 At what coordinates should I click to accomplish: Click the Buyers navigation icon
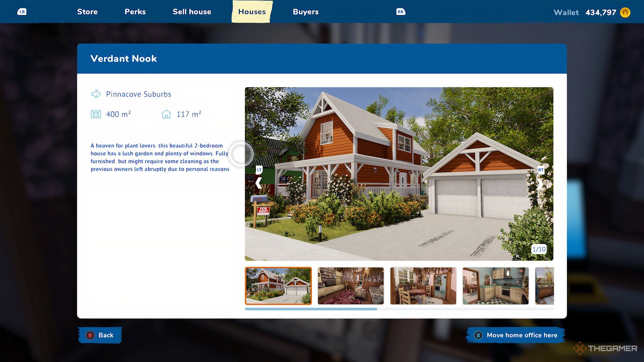coord(306,11)
